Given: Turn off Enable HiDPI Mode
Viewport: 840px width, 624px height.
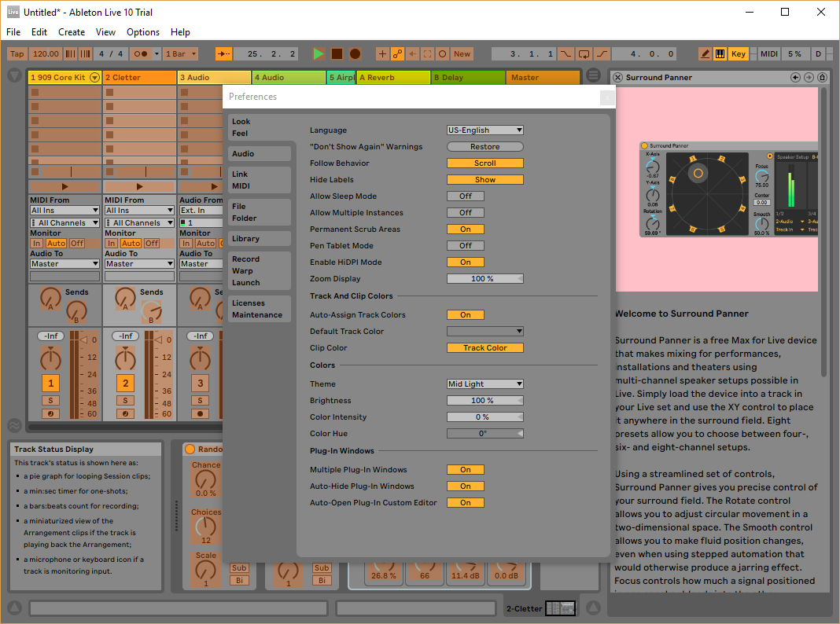Looking at the screenshot, I should (x=466, y=262).
